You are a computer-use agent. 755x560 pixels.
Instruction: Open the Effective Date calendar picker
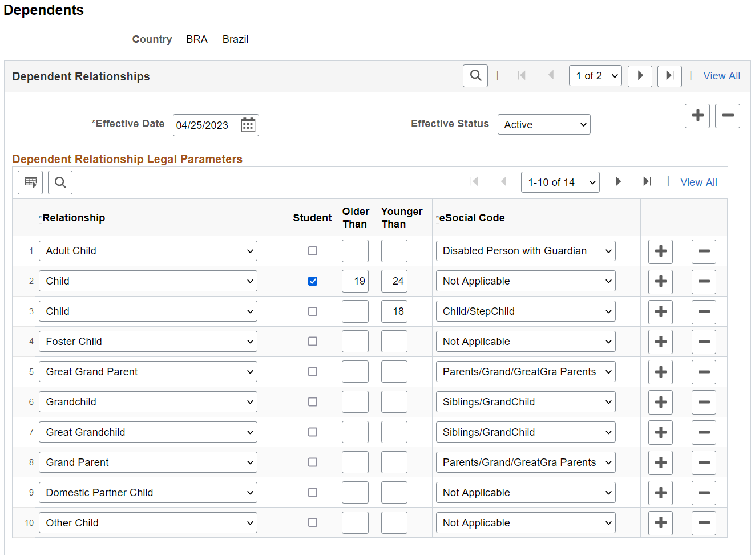pos(248,125)
